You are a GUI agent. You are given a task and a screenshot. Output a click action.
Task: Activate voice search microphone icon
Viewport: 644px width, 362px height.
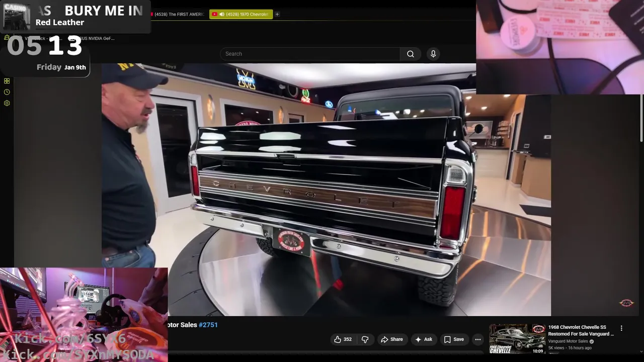[433, 54]
